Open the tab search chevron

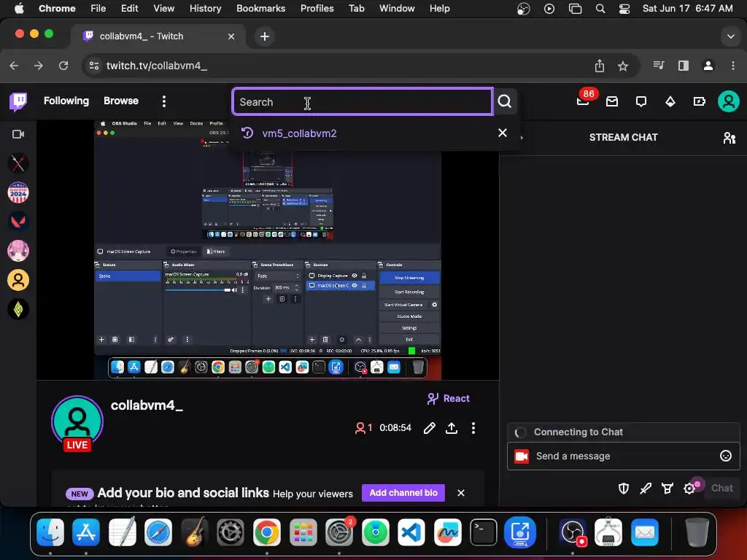coord(730,36)
